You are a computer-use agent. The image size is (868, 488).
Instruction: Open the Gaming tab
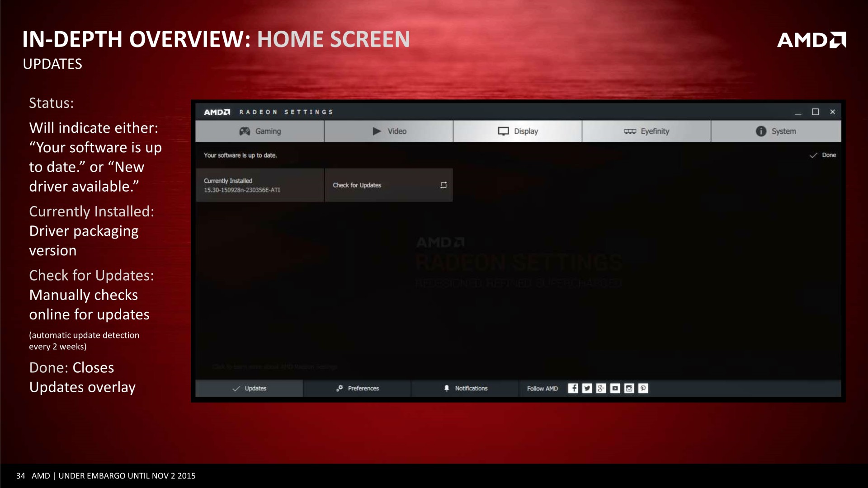260,131
